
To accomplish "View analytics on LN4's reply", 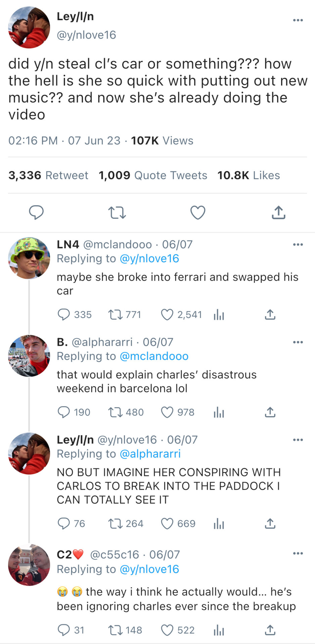I will click(x=219, y=315).
